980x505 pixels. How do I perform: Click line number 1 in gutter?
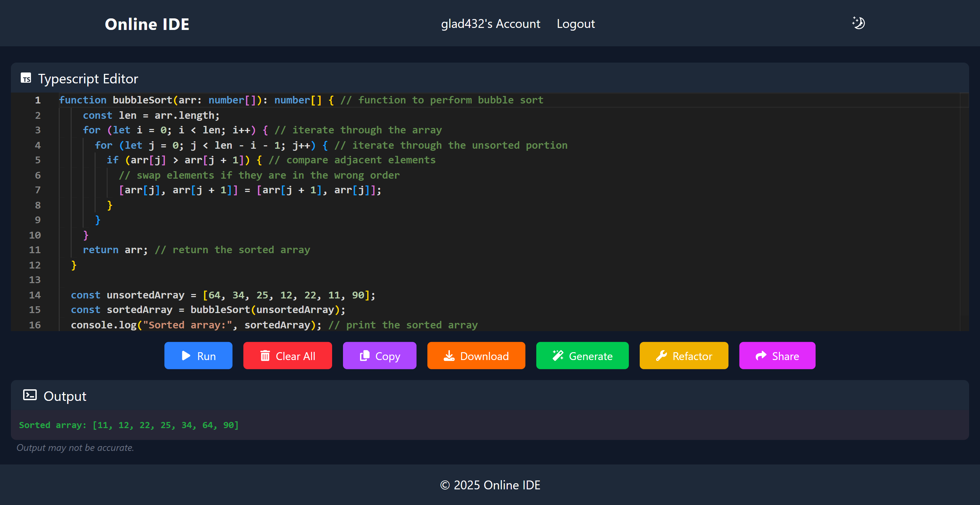[38, 100]
